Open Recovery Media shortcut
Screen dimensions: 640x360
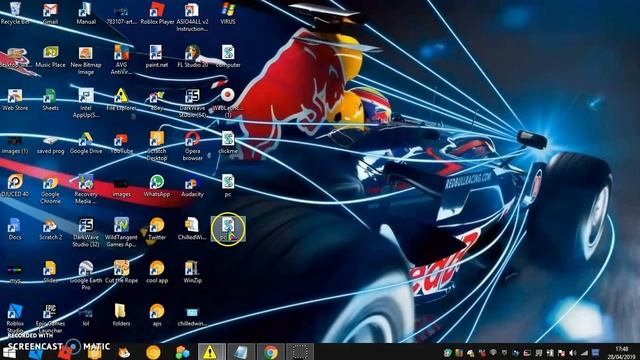point(86,189)
